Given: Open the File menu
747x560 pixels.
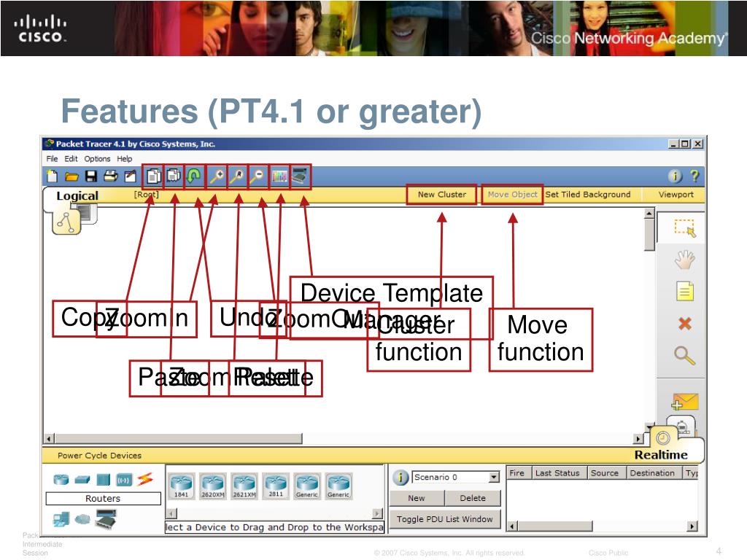Looking at the screenshot, I should [x=52, y=158].
